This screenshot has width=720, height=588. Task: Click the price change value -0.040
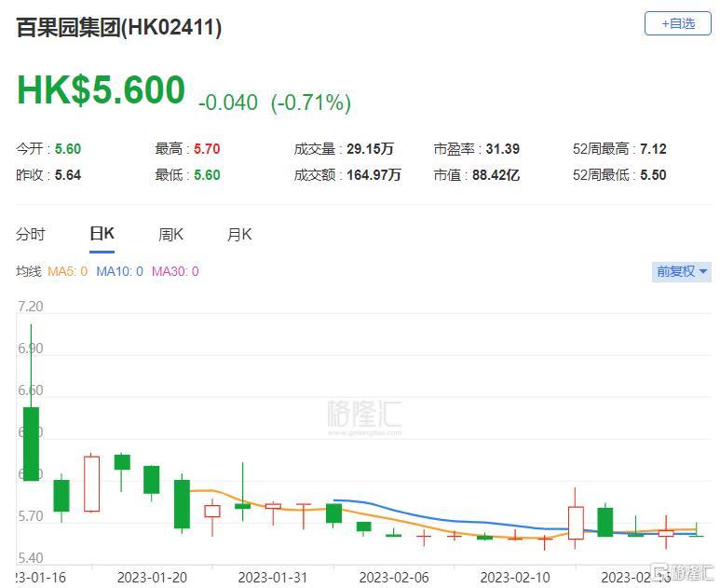[228, 103]
